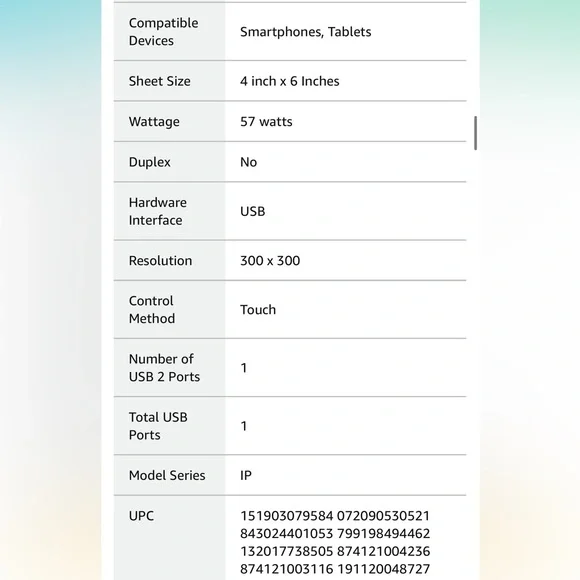
Task: Click the 57 watts value
Action: (266, 122)
